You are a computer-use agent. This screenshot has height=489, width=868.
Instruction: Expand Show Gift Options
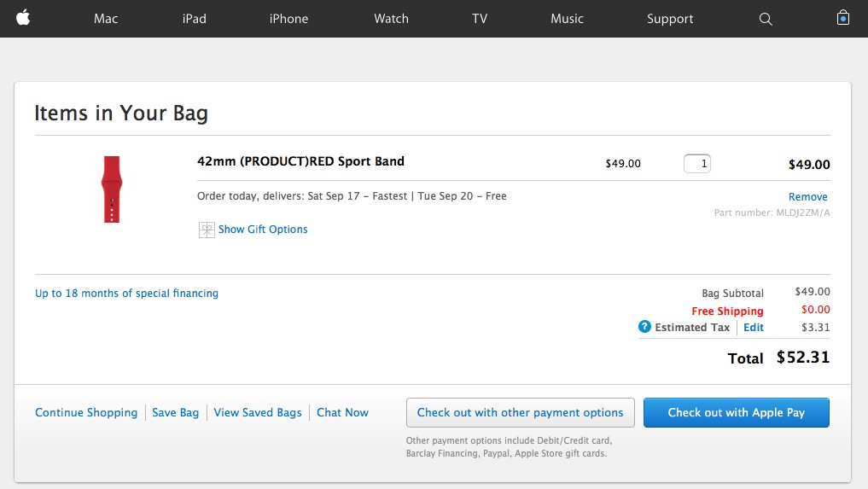coord(263,230)
